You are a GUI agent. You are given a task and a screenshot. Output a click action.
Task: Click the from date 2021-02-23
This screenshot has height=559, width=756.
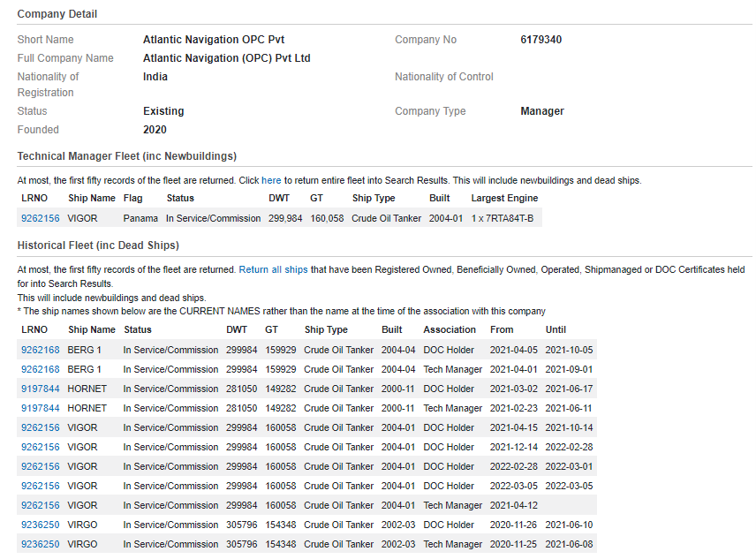(513, 408)
